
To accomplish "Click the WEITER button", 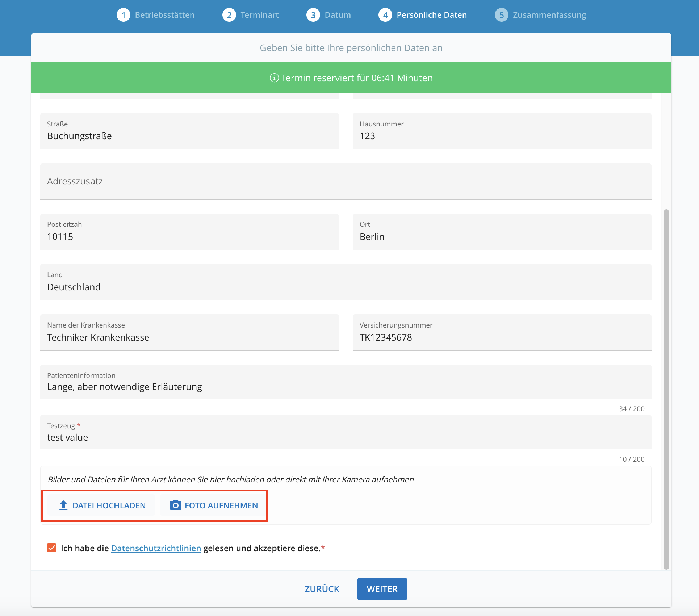I will click(382, 589).
